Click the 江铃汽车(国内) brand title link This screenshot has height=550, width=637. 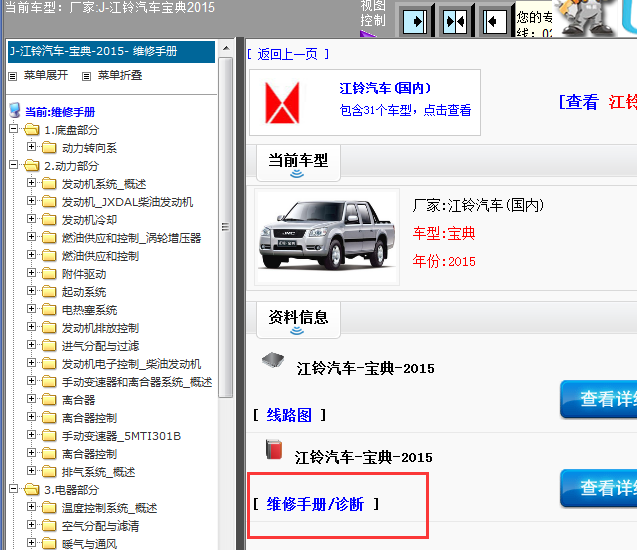point(385,88)
